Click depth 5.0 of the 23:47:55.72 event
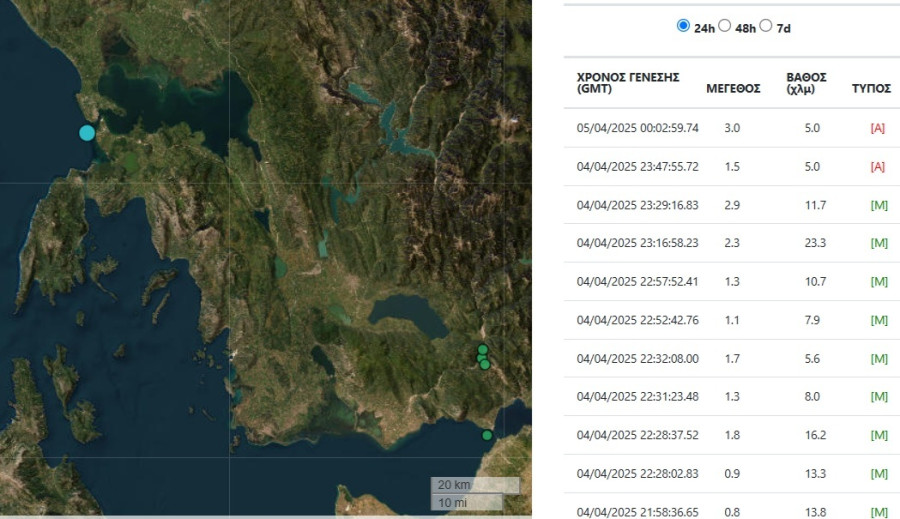The image size is (900, 519). 812,166
